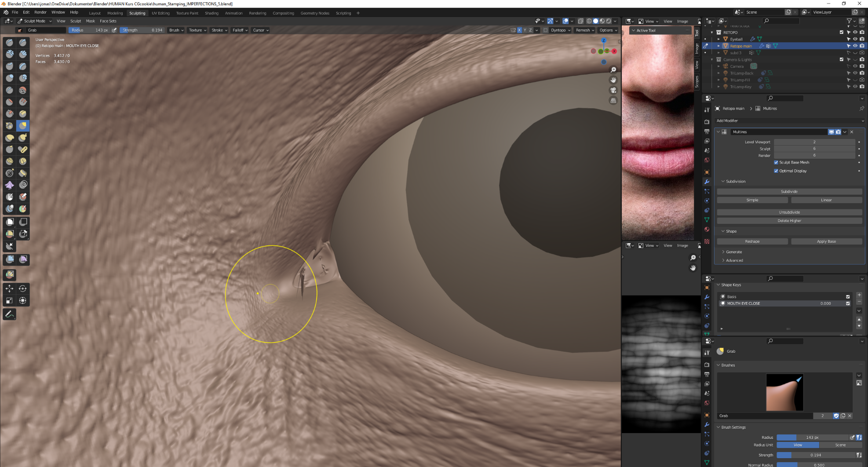The width and height of the screenshot is (868, 467).
Task: Open the Texture dropdown in header
Action: tap(197, 30)
